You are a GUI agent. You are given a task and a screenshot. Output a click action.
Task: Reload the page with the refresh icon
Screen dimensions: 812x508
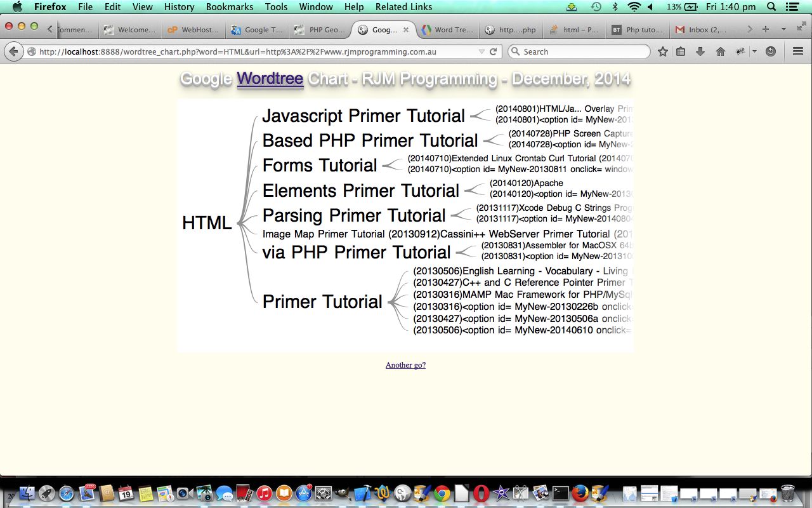click(493, 51)
